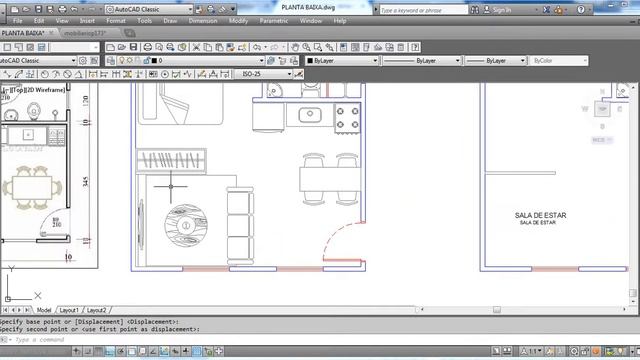Click search binoculars icon
640x360 pixels.
click(x=475, y=9)
